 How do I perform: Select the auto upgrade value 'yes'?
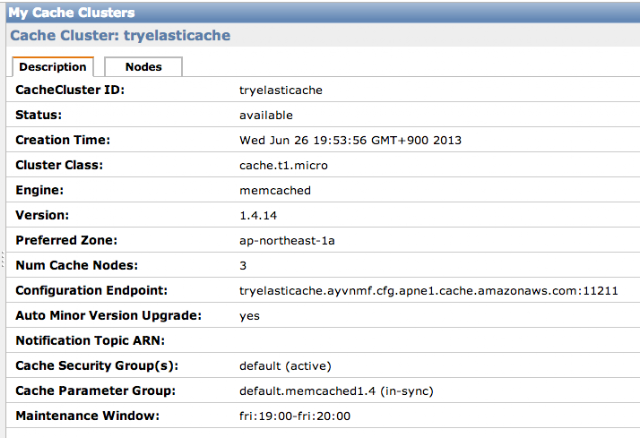coord(249,316)
